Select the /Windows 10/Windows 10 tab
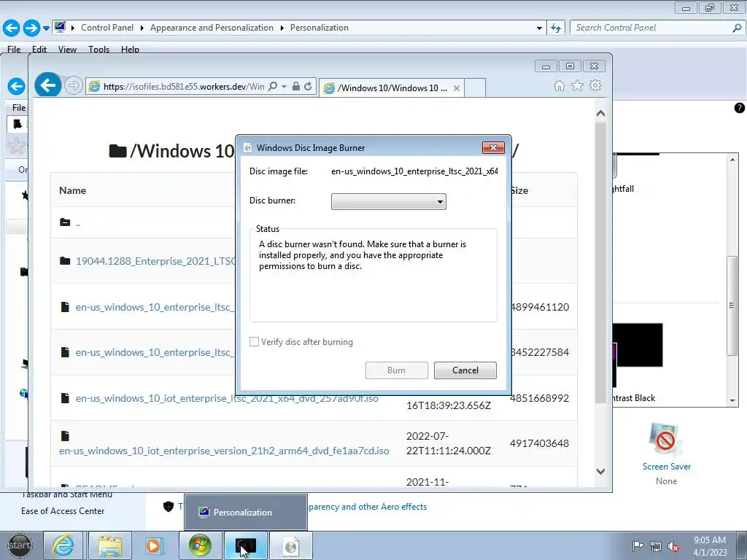The height and width of the screenshot is (560, 747). (391, 88)
